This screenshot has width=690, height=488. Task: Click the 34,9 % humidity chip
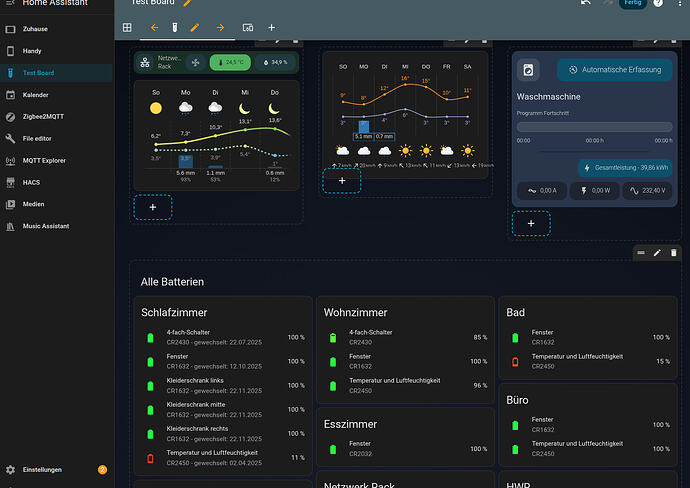[275, 62]
